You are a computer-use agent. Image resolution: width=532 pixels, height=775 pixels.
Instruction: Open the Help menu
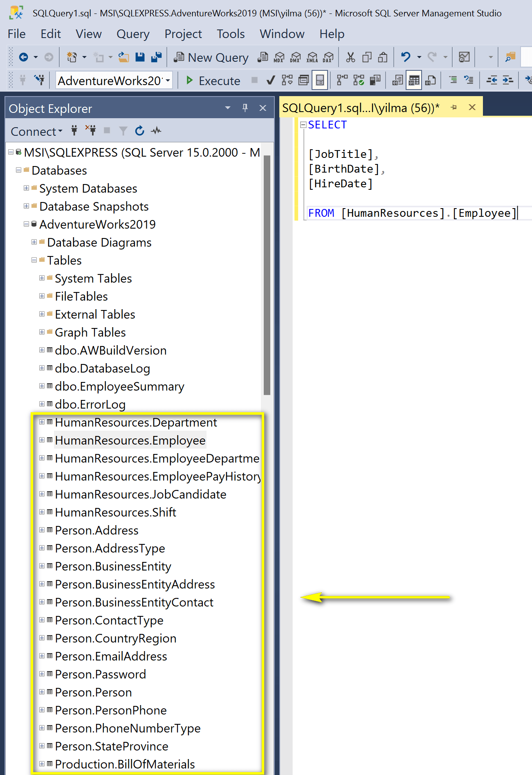332,34
